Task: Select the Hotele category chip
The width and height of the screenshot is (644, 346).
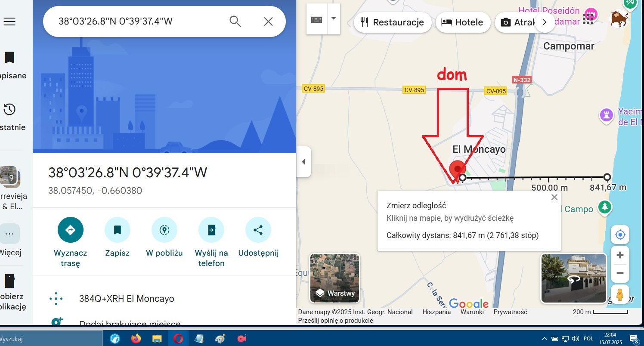Action: (463, 22)
